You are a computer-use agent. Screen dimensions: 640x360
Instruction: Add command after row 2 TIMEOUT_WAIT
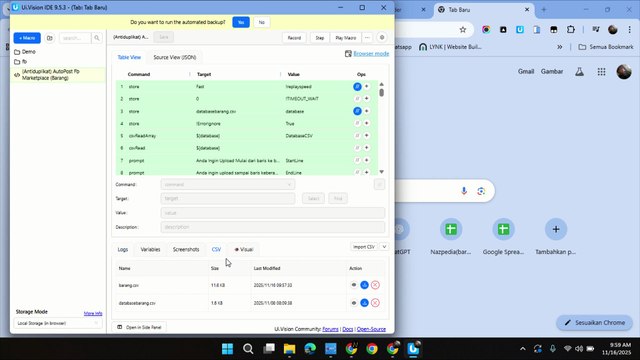click(x=367, y=99)
